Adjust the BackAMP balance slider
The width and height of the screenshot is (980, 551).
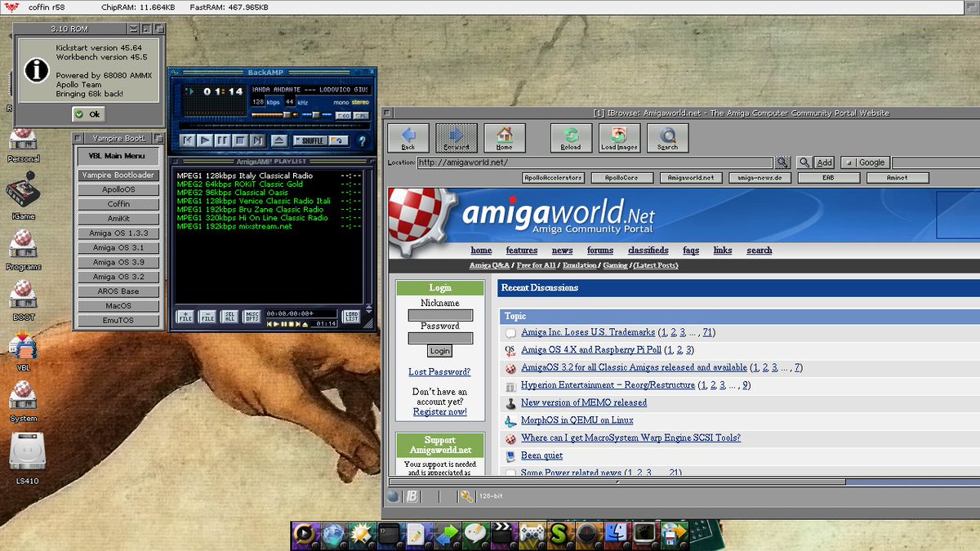pyautogui.click(x=316, y=115)
